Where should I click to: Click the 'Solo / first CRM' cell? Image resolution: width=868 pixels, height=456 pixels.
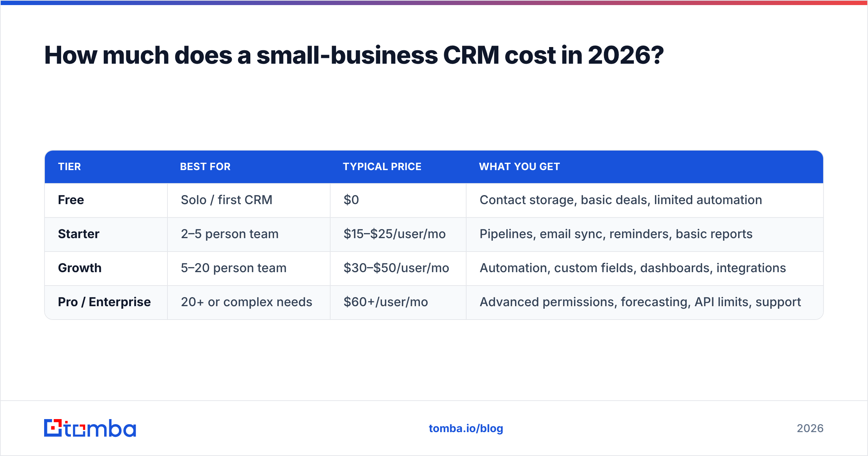(249, 200)
